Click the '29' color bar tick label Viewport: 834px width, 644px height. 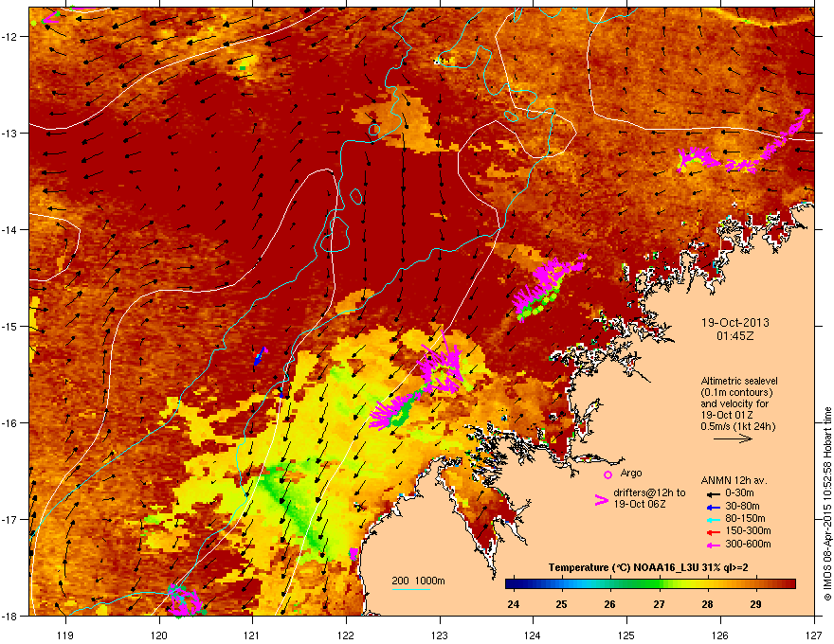click(756, 604)
